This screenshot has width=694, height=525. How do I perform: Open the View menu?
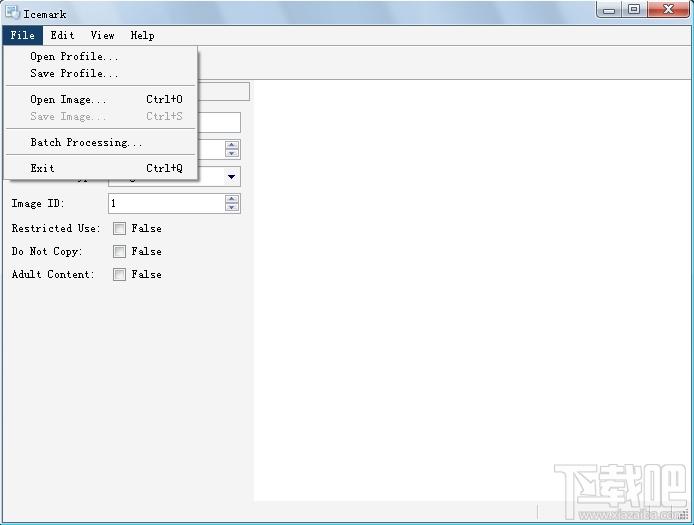[x=103, y=35]
